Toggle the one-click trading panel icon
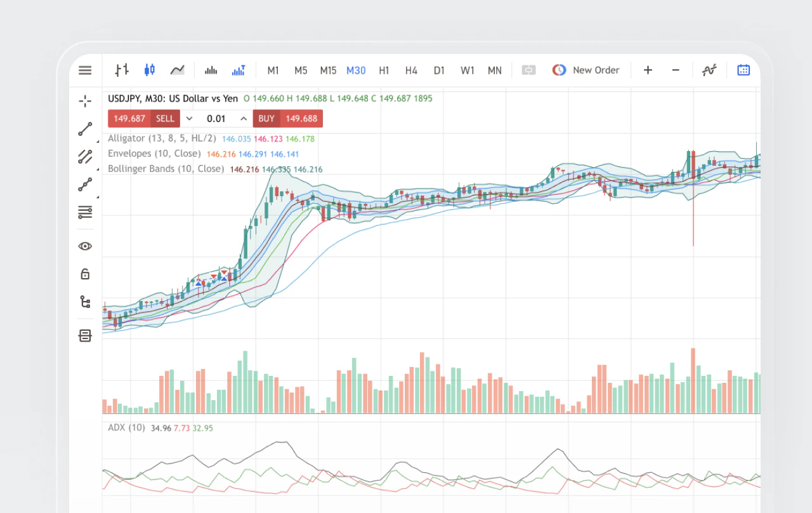 (528, 70)
